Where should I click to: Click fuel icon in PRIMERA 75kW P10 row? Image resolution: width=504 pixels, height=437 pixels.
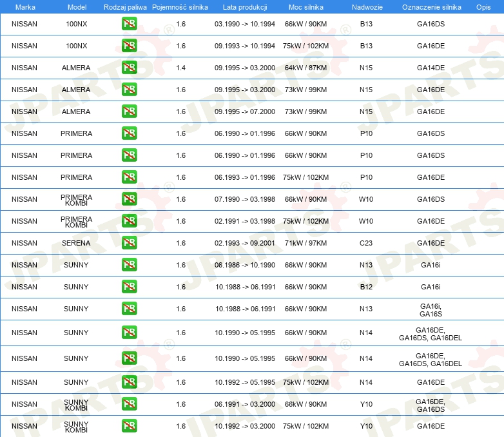pyautogui.click(x=129, y=177)
